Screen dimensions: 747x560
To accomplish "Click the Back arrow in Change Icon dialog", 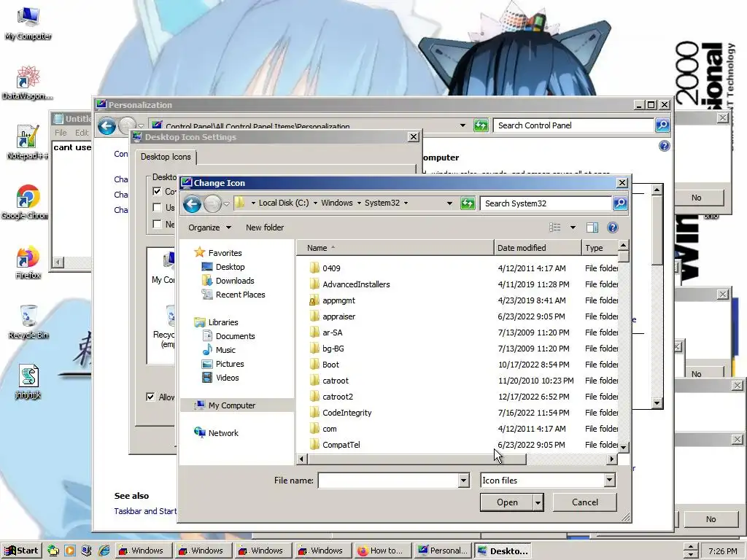I will tap(192, 204).
